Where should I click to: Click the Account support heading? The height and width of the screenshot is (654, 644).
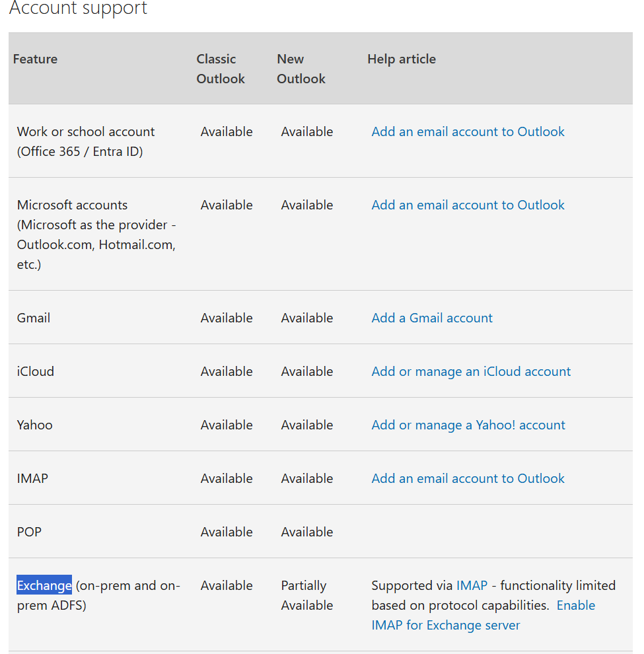78,9
